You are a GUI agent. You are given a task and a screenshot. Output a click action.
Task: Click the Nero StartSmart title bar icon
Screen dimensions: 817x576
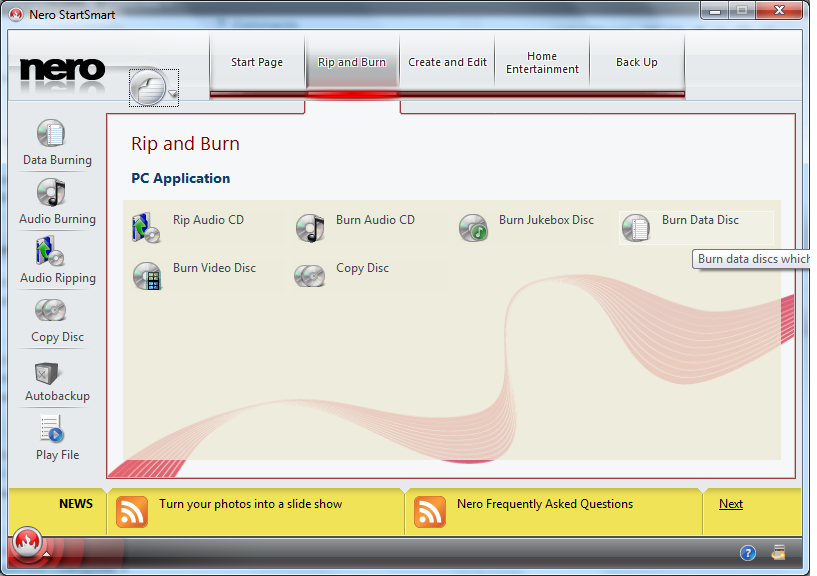tap(16, 15)
